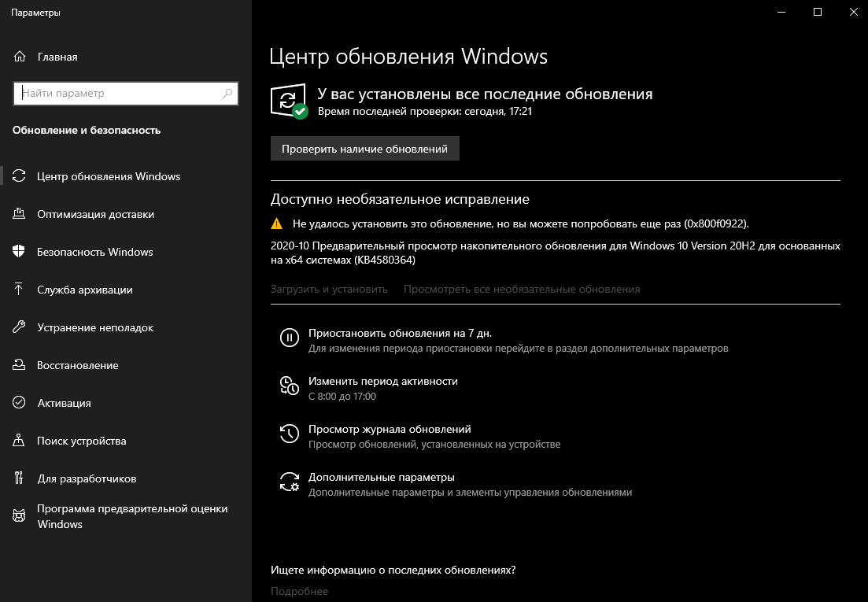Click Просмотр обновлений, установленных на устройстве text
This screenshot has width=868, height=602.
pos(434,445)
